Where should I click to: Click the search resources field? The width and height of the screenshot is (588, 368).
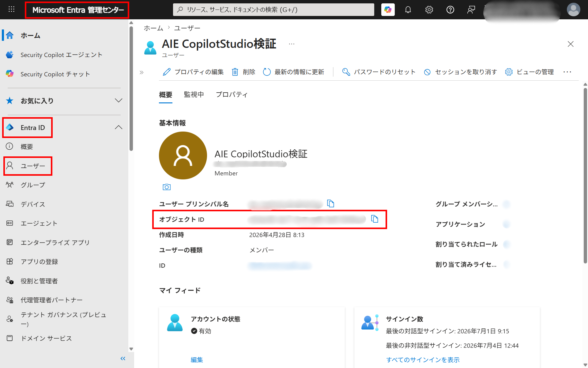[273, 10]
